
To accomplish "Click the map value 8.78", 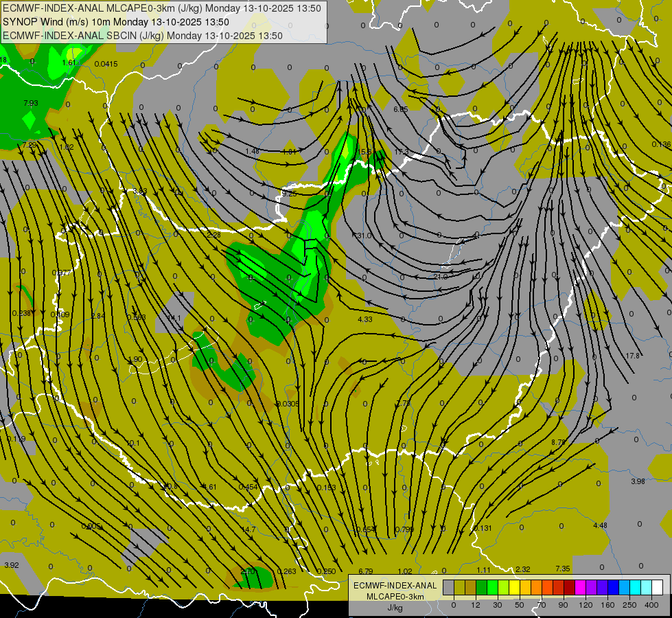I will [x=559, y=442].
